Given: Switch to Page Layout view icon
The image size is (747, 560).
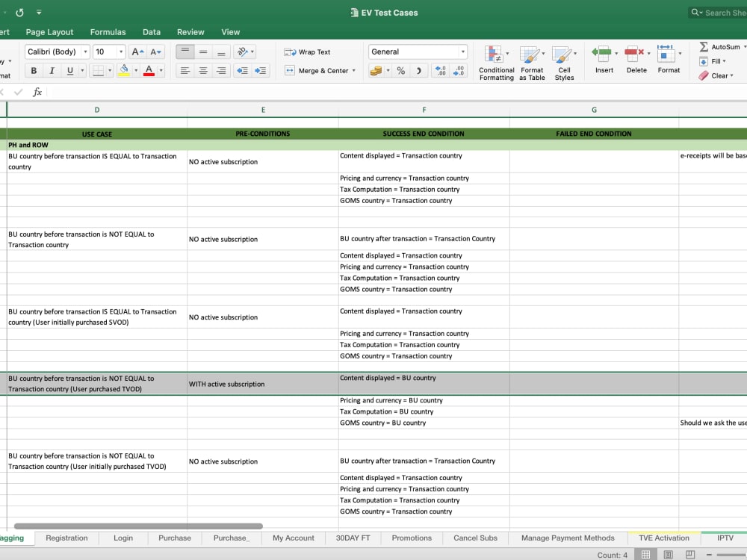Looking at the screenshot, I should 668,554.
